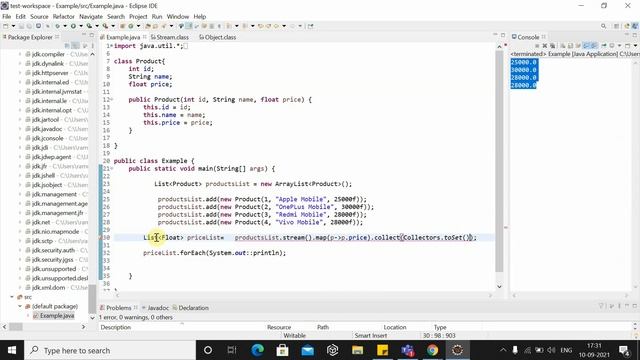Click the Description column header in Problems

[x=116, y=327]
